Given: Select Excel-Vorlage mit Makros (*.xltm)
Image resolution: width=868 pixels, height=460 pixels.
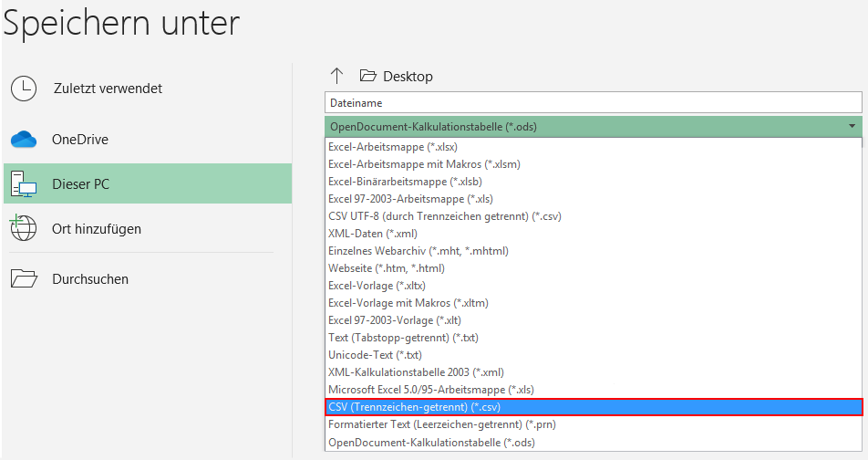Looking at the screenshot, I should (x=594, y=303).
